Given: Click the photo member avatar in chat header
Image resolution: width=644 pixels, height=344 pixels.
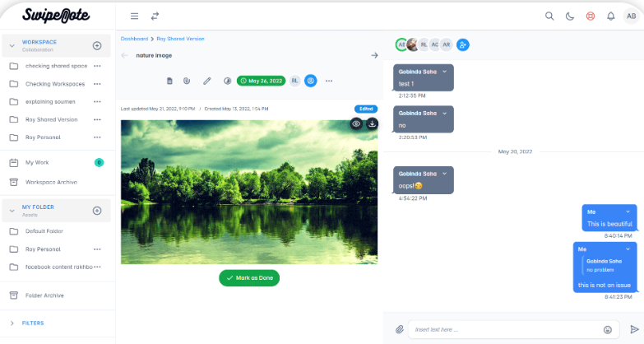Looking at the screenshot, I should (413, 44).
